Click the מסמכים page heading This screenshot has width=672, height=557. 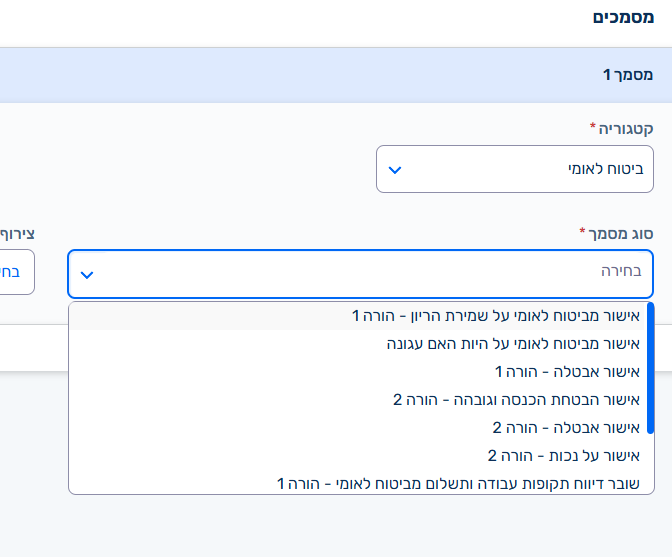pos(624,17)
